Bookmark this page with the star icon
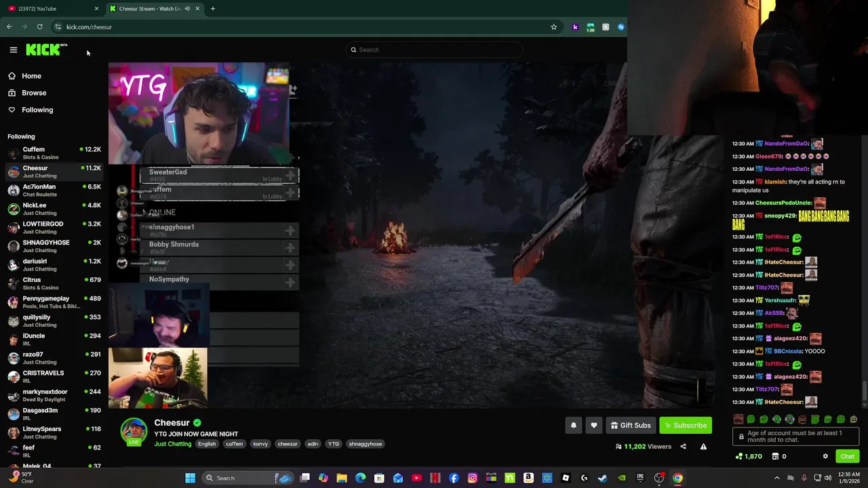Screen dimensions: 868x488 point(553,26)
